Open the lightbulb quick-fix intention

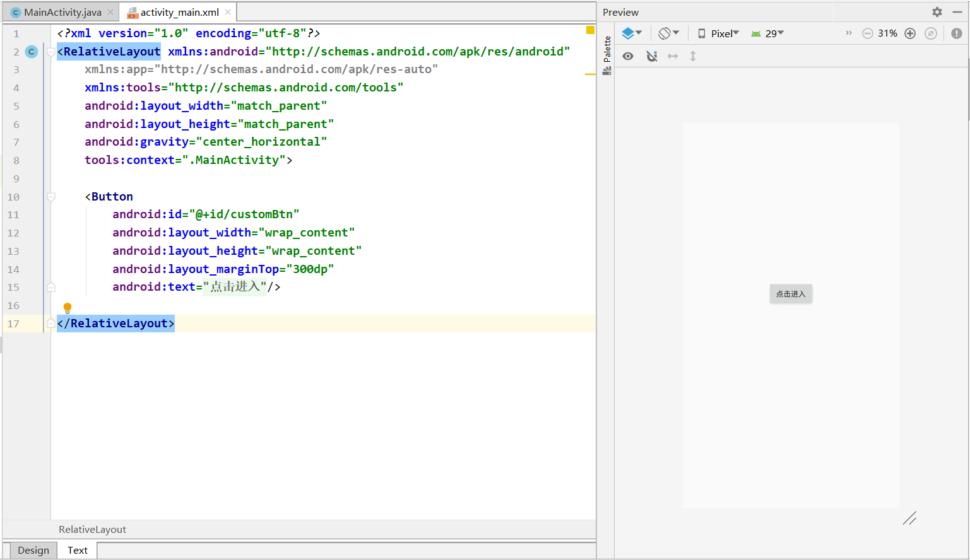click(x=68, y=308)
